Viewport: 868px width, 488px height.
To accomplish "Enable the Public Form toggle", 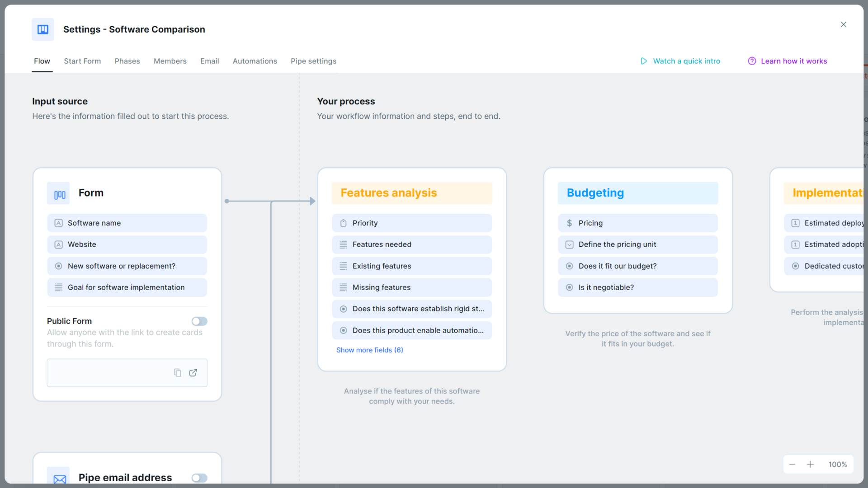I will tap(199, 321).
